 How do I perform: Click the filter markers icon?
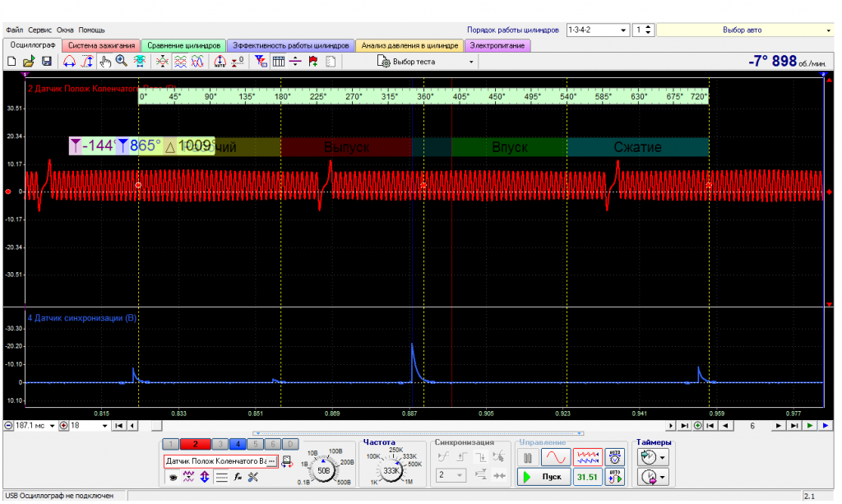[261, 61]
